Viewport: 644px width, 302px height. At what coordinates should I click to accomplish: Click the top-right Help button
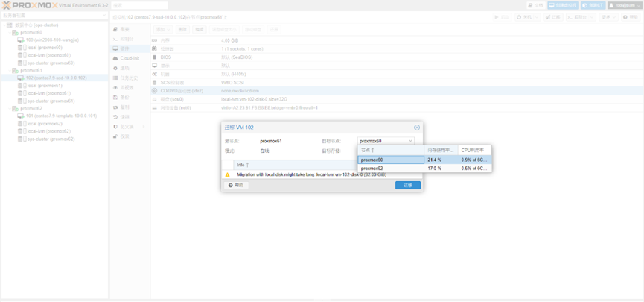pyautogui.click(x=631, y=17)
